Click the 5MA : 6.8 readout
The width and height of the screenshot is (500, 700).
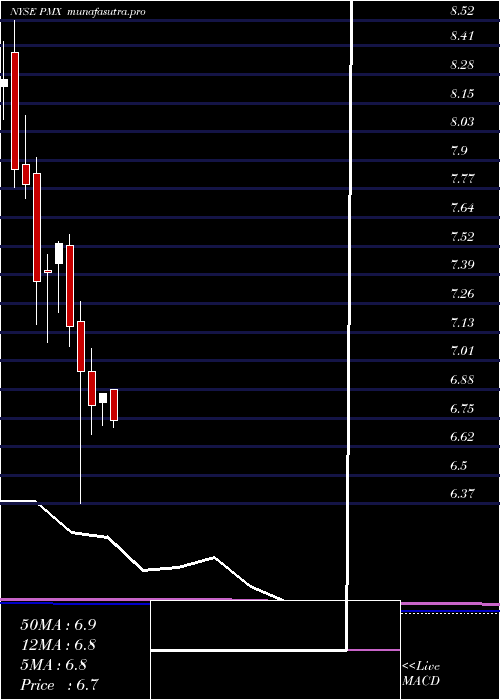(54, 665)
